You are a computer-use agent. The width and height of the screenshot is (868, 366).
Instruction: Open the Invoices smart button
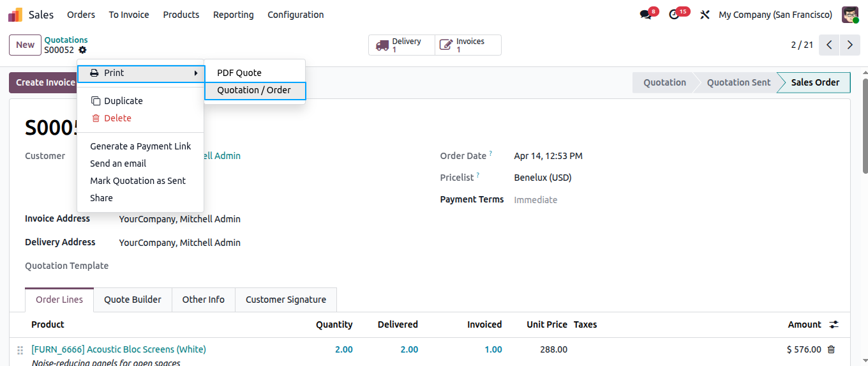click(468, 45)
